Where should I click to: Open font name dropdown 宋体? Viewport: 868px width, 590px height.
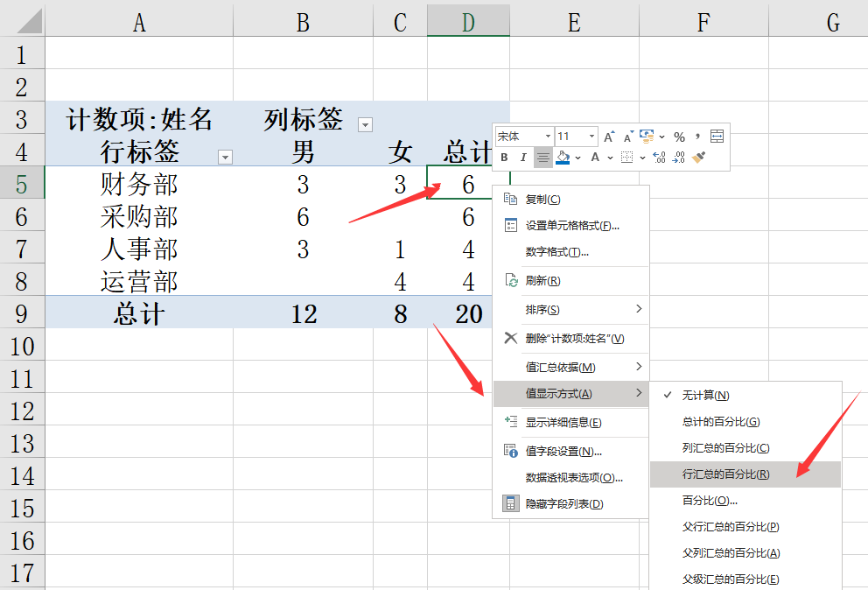(548, 137)
